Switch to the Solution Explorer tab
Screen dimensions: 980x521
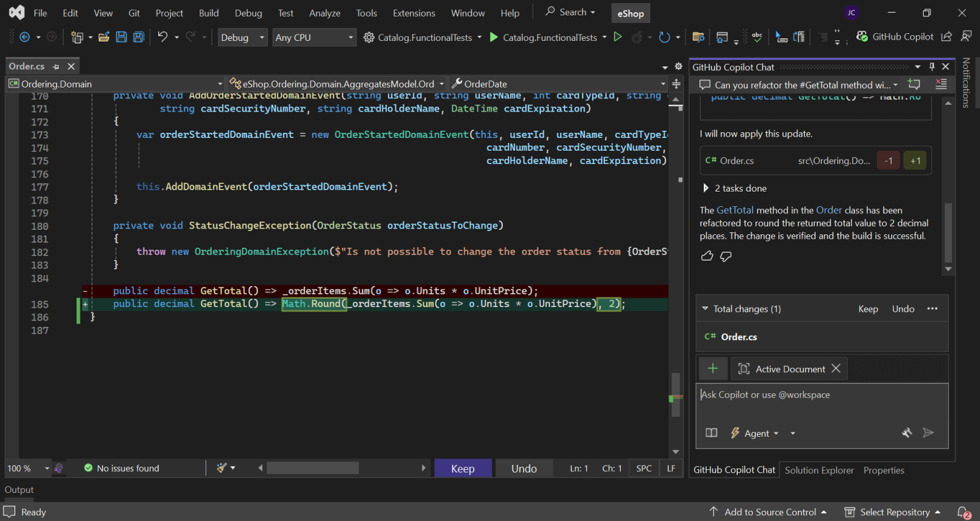[x=819, y=470]
